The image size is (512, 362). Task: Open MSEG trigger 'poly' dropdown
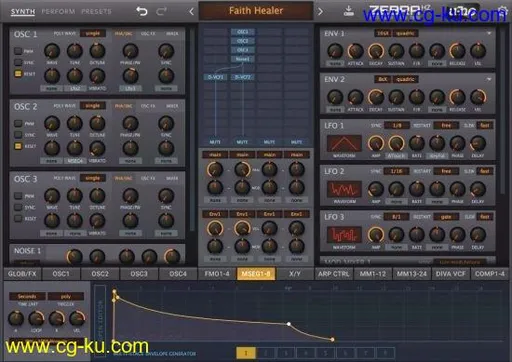click(x=66, y=296)
